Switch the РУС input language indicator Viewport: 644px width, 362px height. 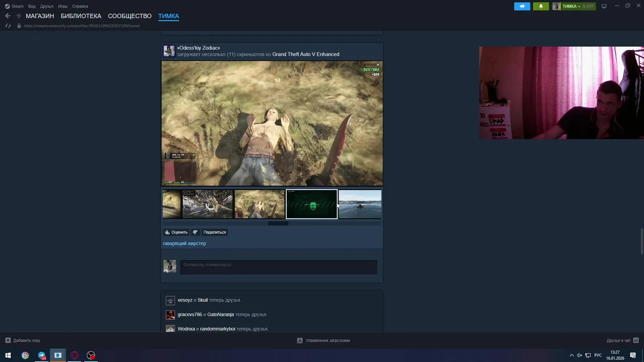point(598,355)
